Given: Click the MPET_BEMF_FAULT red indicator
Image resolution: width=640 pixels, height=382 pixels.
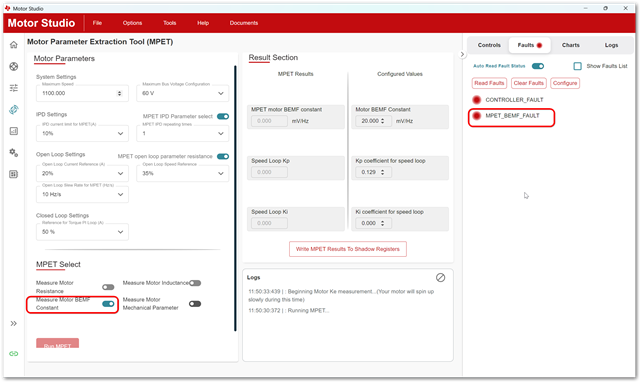Looking at the screenshot, I should click(476, 116).
